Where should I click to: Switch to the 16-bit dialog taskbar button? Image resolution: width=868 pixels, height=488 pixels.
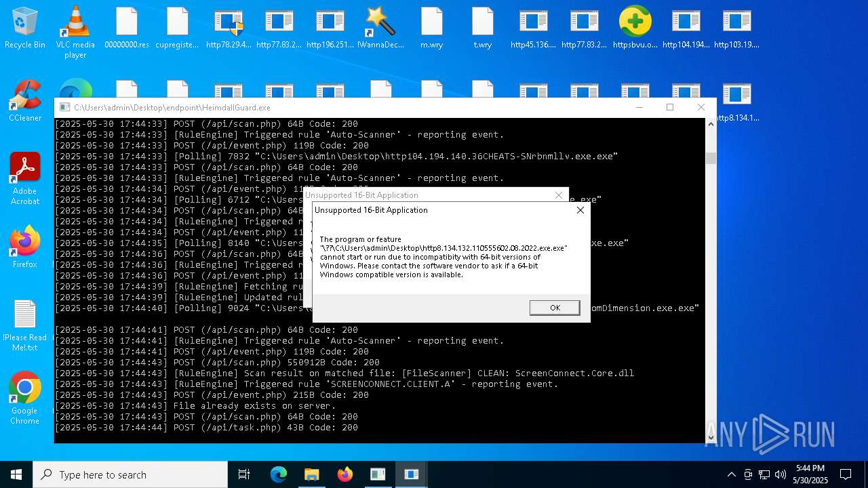click(411, 474)
